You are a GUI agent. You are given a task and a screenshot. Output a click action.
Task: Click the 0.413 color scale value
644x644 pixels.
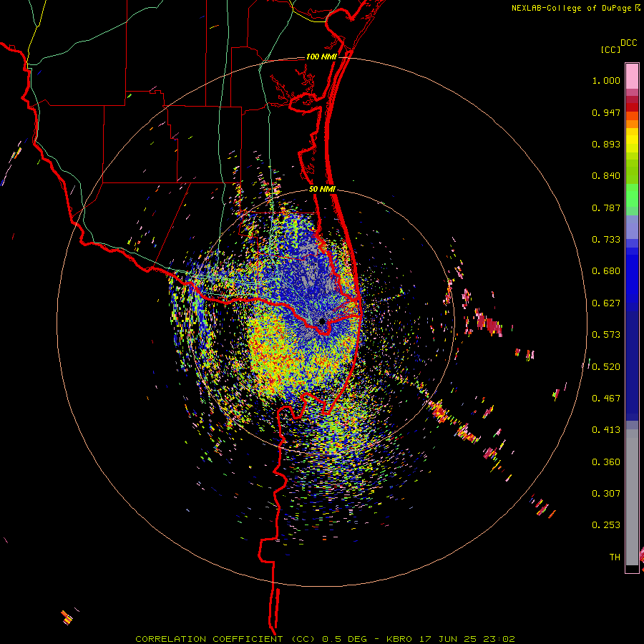[x=606, y=430]
